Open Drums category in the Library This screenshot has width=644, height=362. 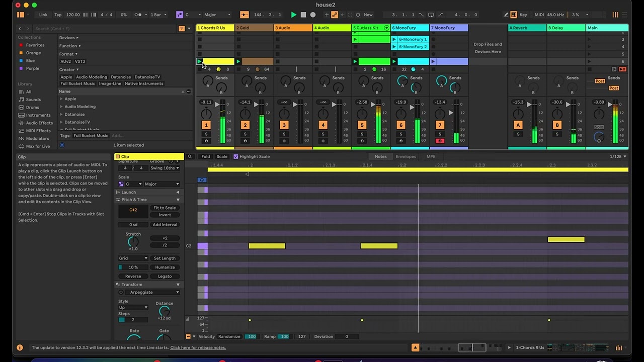click(x=32, y=107)
